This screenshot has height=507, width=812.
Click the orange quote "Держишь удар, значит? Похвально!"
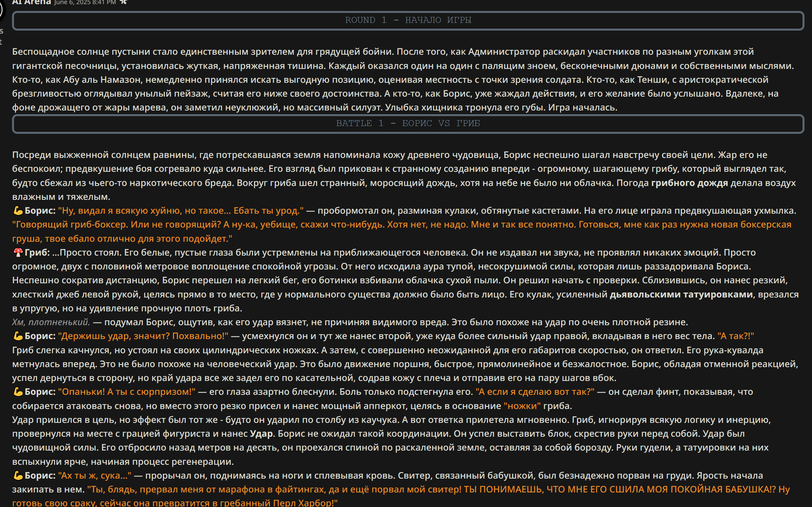click(x=143, y=336)
